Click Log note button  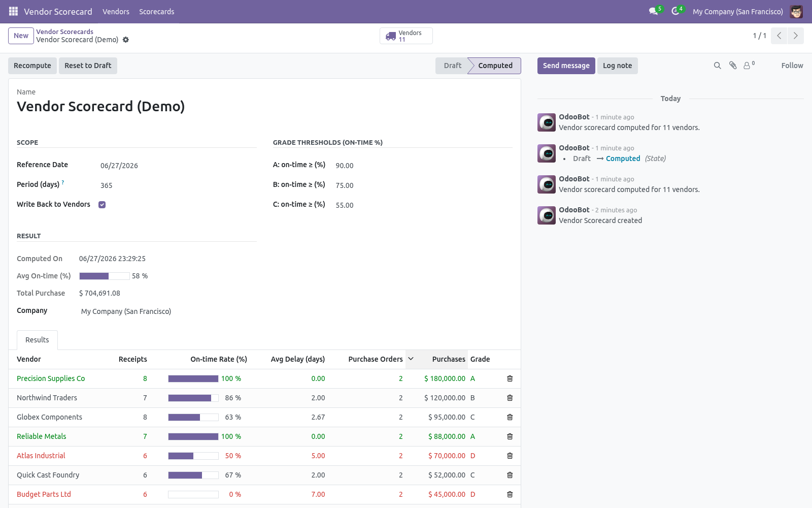(617, 66)
